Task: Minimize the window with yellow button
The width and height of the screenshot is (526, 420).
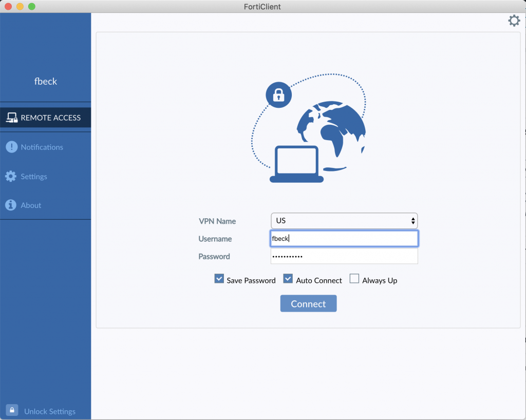Action: (20, 6)
